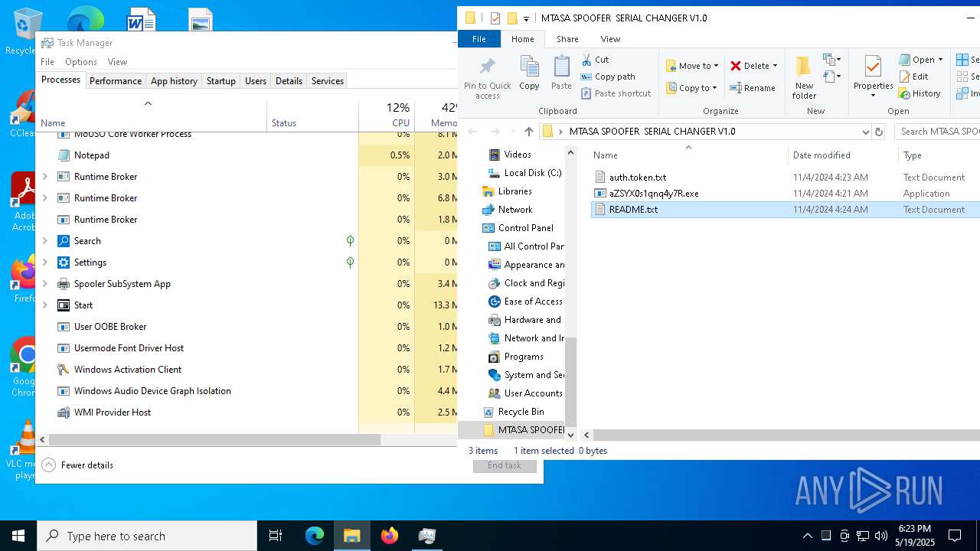
Task: Sort processes by Status column
Action: click(x=312, y=116)
